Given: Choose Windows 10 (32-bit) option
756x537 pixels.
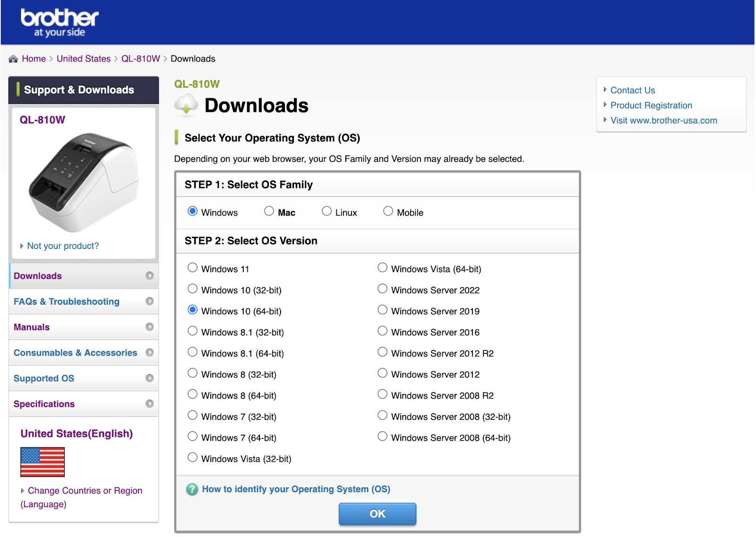Looking at the screenshot, I should point(192,289).
